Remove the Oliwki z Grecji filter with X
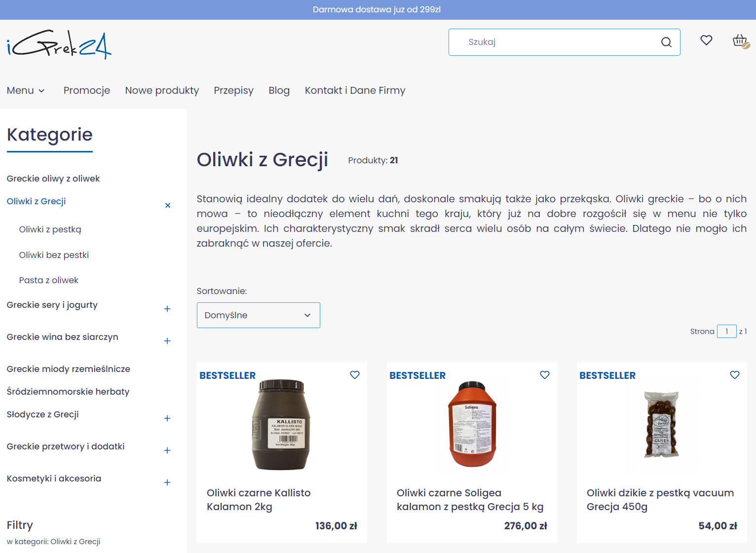This screenshot has width=756, height=553. [168, 205]
